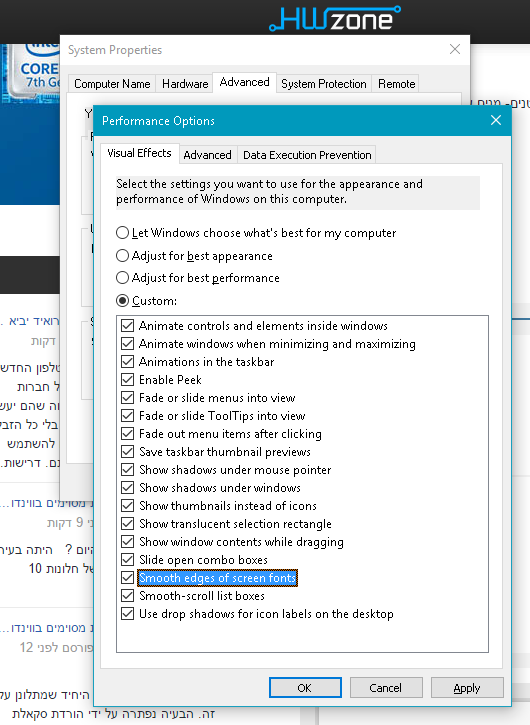
Task: Switch to Data Execution Prevention tab
Action: pyautogui.click(x=307, y=155)
